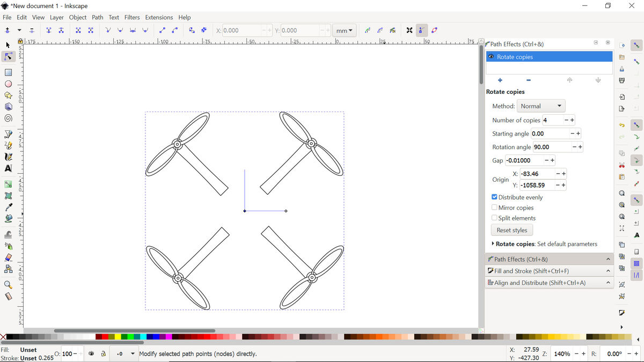This screenshot has height=362, width=644.
Task: Select the Paint bucket tool
Action: click(x=8, y=219)
